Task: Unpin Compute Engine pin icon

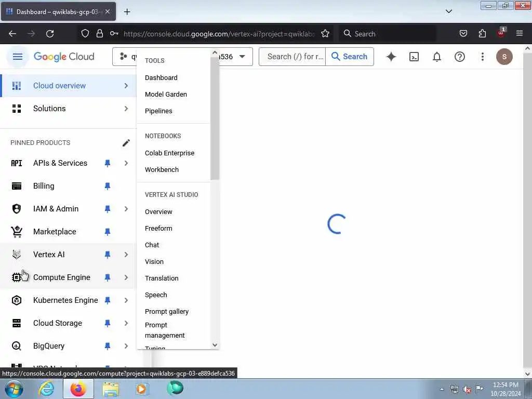Action: point(107,277)
